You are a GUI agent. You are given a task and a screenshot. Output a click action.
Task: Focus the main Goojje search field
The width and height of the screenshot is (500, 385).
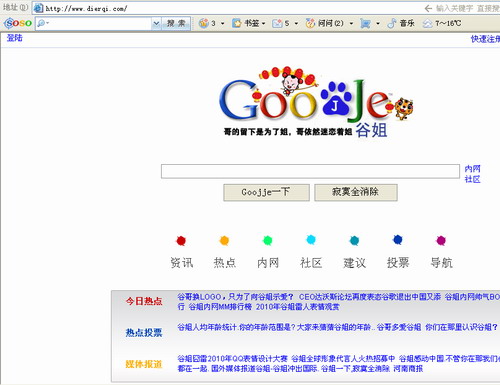pos(310,171)
